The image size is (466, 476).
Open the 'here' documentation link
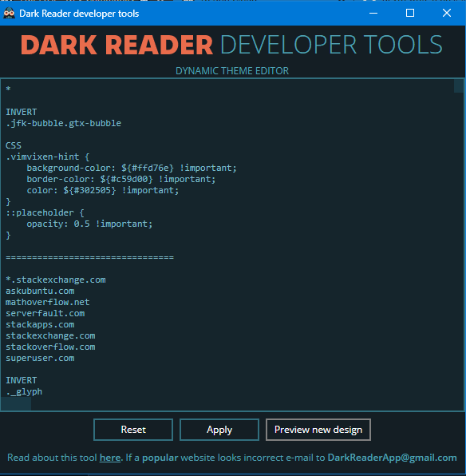coord(110,457)
